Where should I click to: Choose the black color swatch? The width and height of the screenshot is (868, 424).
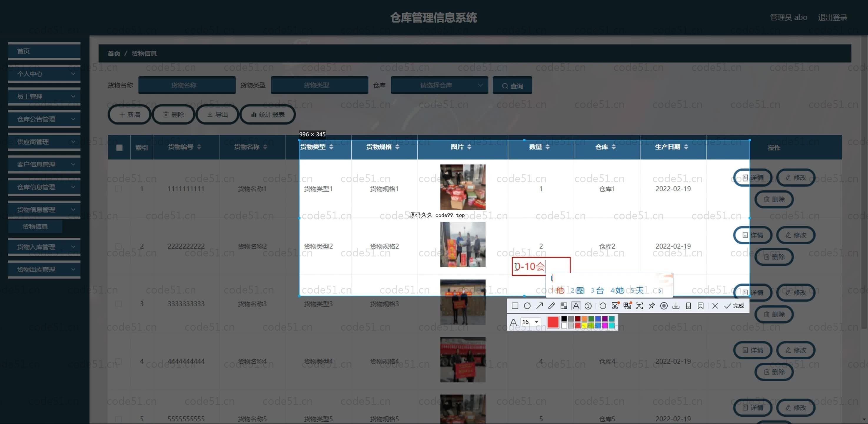point(564,319)
